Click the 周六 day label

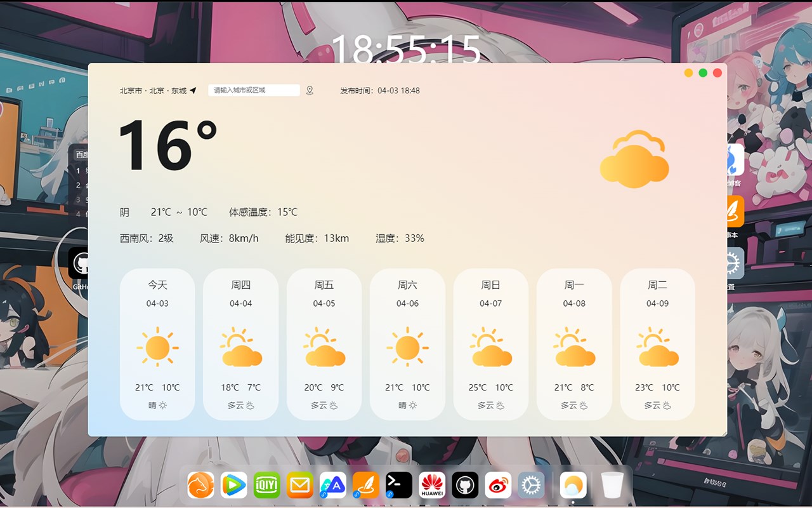407,285
